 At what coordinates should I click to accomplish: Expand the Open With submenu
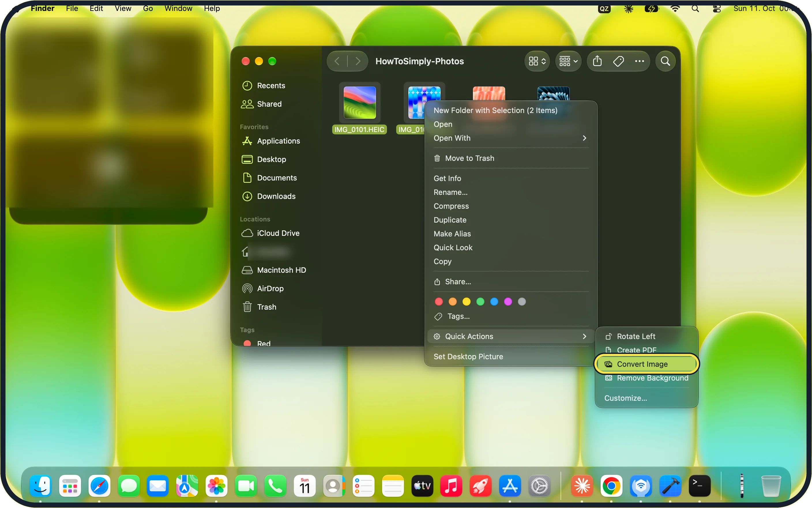510,138
